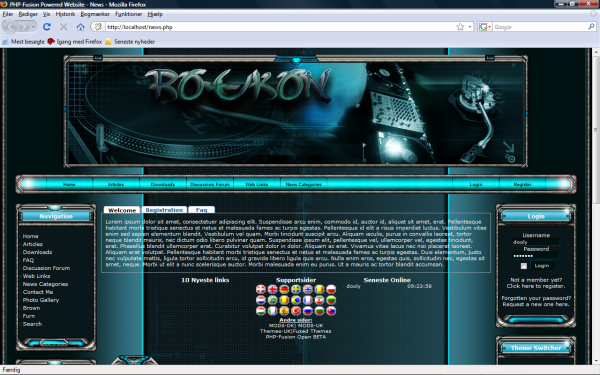Screen dimensions: 600x375
Task: Click the search magnifier icon in Google box
Action: [x=591, y=27]
